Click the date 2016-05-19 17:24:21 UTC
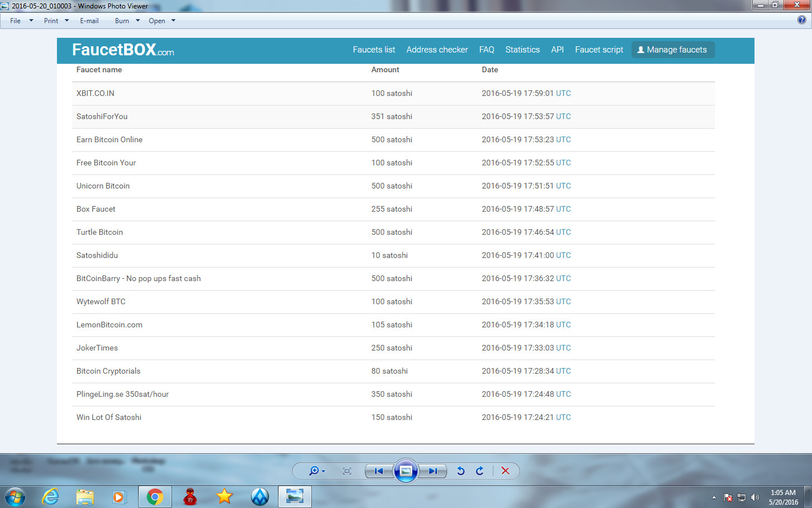The image size is (812, 508). 526,417
